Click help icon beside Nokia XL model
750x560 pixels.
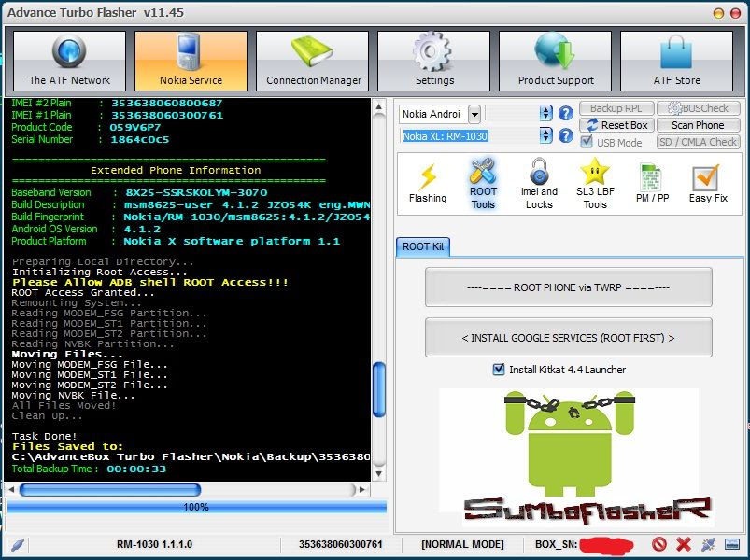point(565,135)
